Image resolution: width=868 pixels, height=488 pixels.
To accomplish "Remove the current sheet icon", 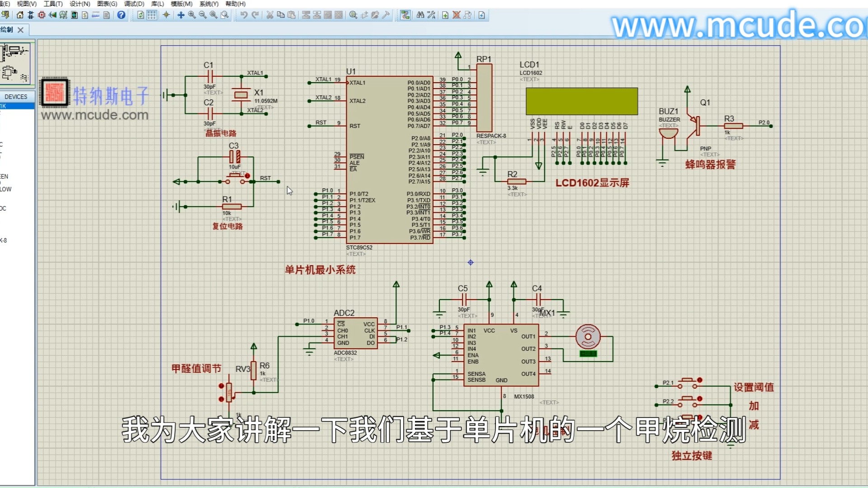I will [x=457, y=15].
